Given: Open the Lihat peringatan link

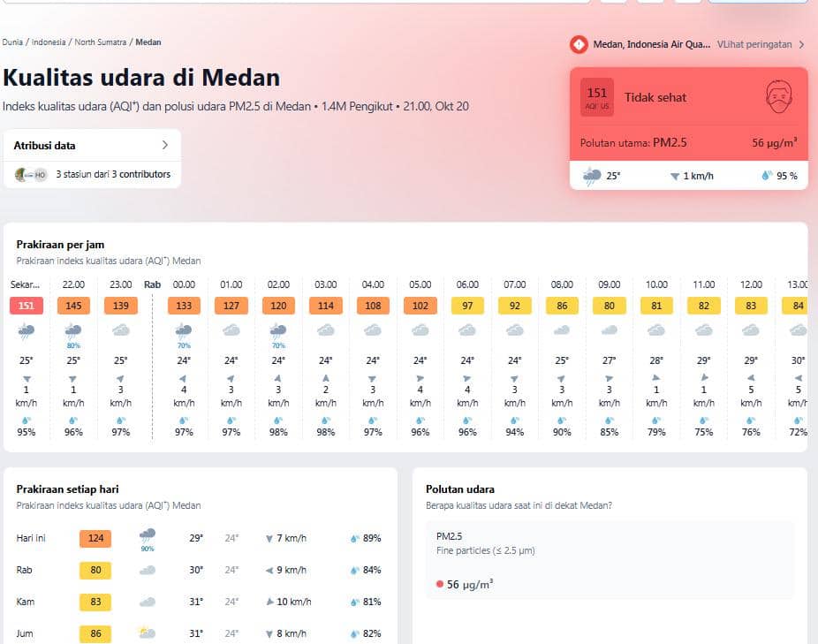Looking at the screenshot, I should (x=754, y=44).
